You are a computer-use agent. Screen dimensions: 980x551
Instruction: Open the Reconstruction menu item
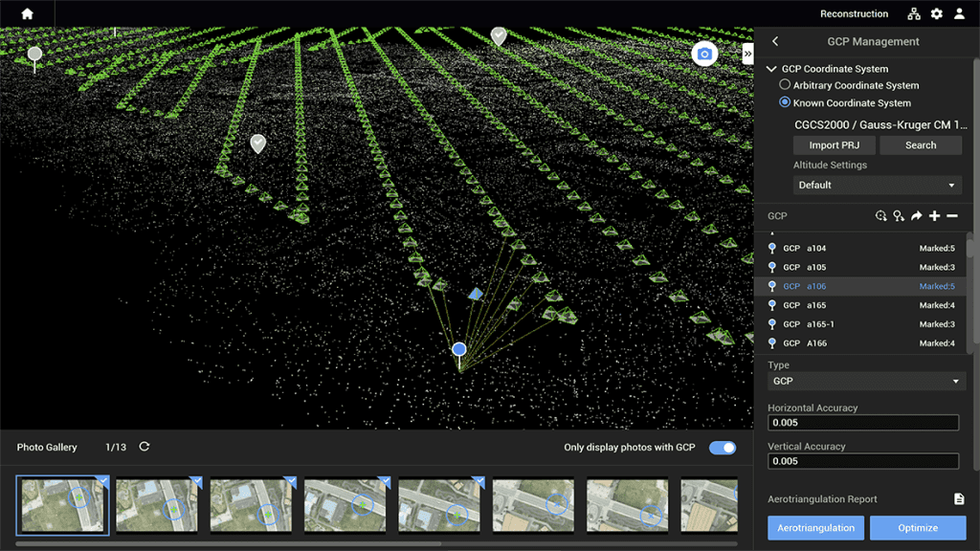[854, 14]
